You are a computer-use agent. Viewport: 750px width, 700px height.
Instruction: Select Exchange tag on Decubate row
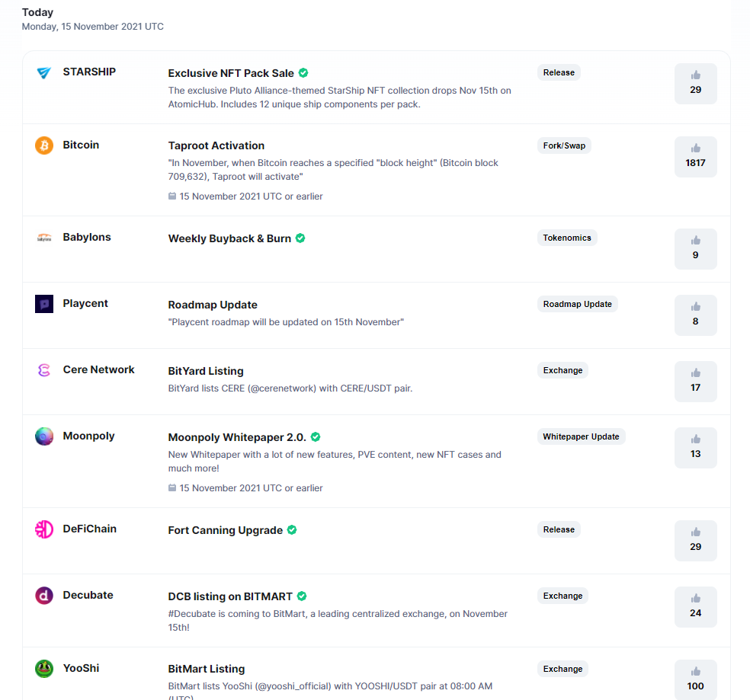click(563, 596)
